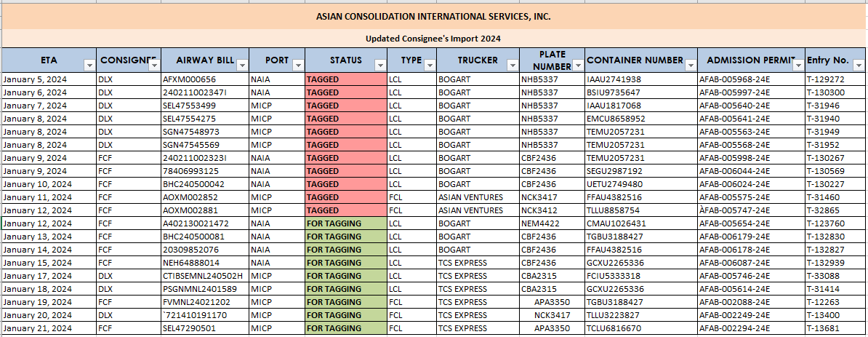
Task: Open the ETA column filter dropdown
Action: click(x=89, y=66)
